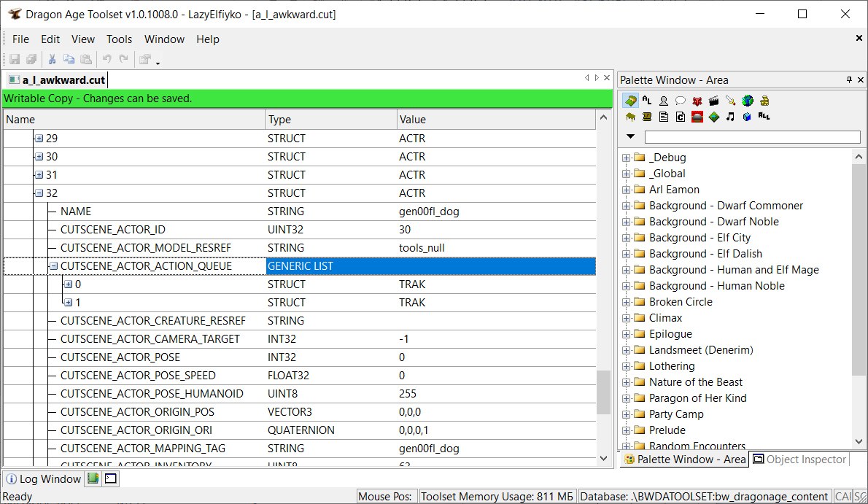
Task: Select the scroll Plot palette icon
Action: 646,116
